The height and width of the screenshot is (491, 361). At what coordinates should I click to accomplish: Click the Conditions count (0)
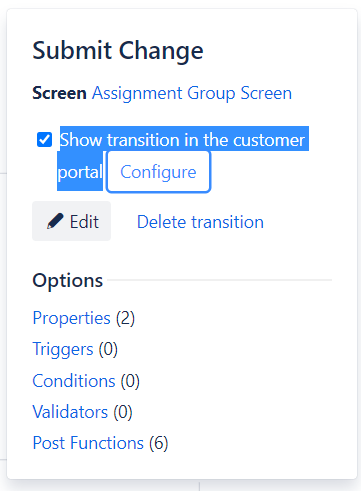(x=130, y=381)
